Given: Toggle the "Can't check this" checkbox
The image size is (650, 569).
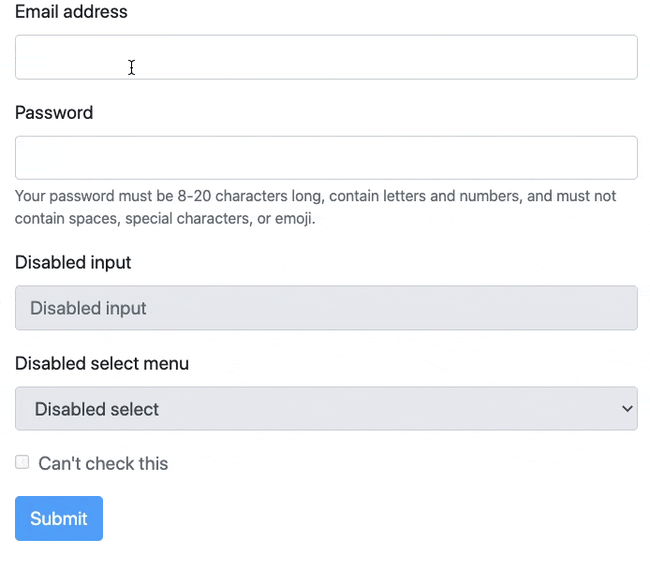Looking at the screenshot, I should (x=22, y=462).
